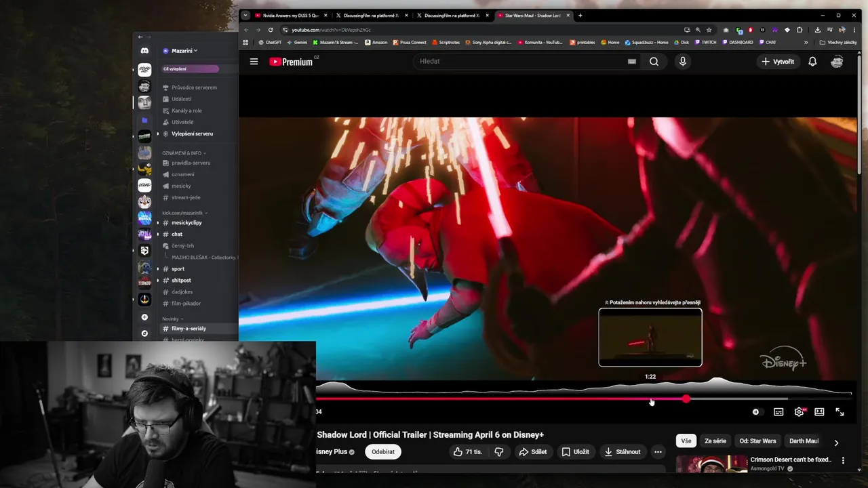Collapse the kick.com/mazarin1k category in Discord
The image size is (868, 488).
(x=184, y=213)
